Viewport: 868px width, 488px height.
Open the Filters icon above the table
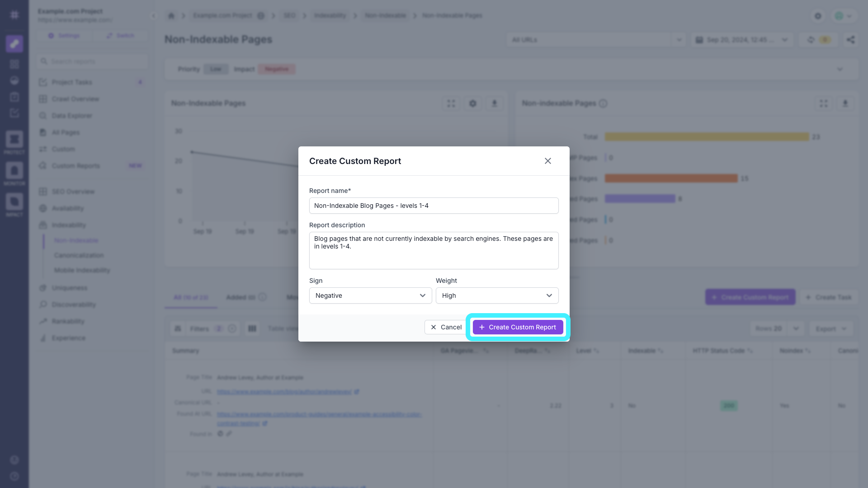pyautogui.click(x=178, y=328)
